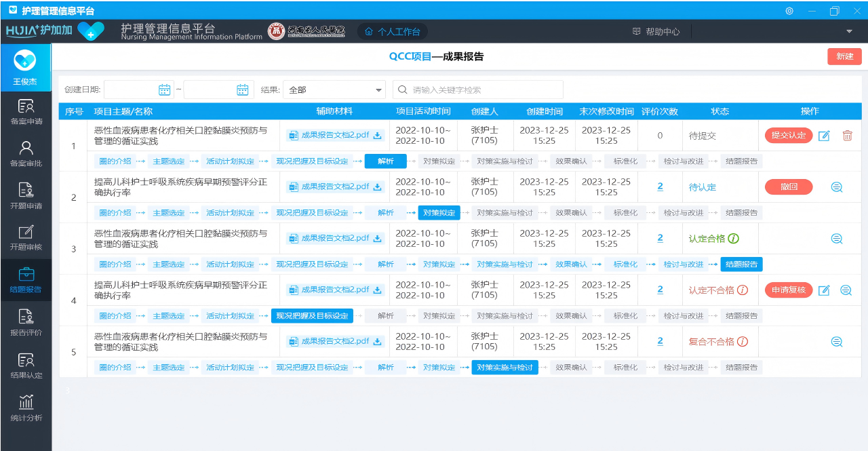Click the 新建 button
This screenshot has width=868, height=451.
[844, 56]
